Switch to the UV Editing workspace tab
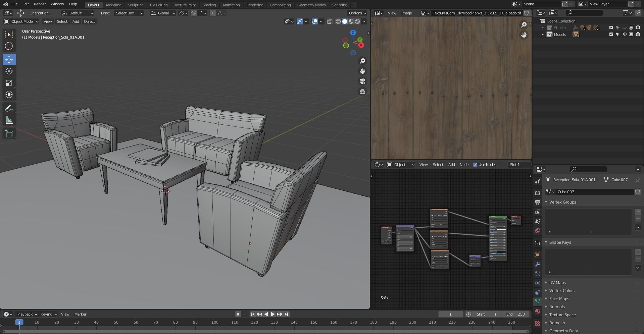The height and width of the screenshot is (334, 644). 158,5
